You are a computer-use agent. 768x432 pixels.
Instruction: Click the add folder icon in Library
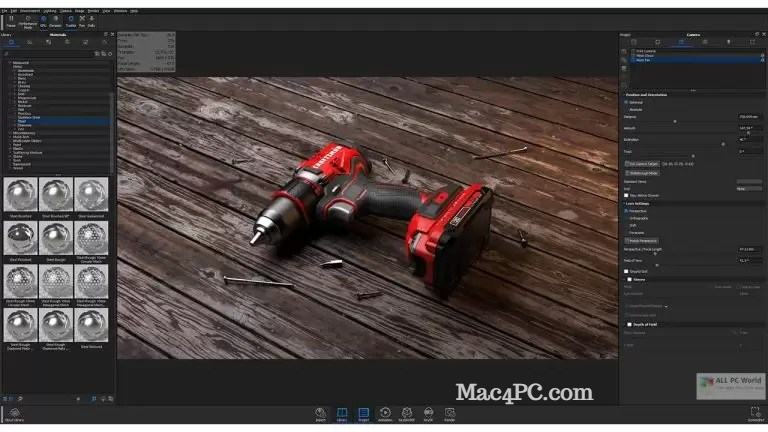97,54
